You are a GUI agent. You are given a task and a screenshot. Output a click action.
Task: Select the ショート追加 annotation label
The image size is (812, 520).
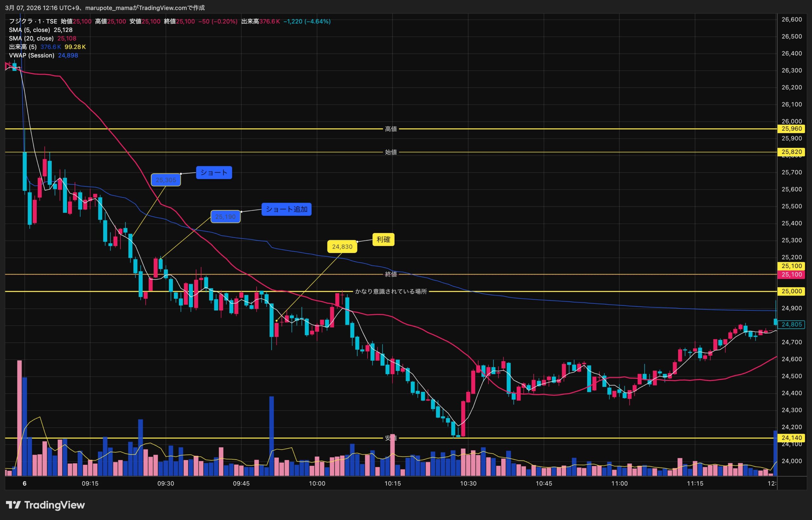click(286, 209)
